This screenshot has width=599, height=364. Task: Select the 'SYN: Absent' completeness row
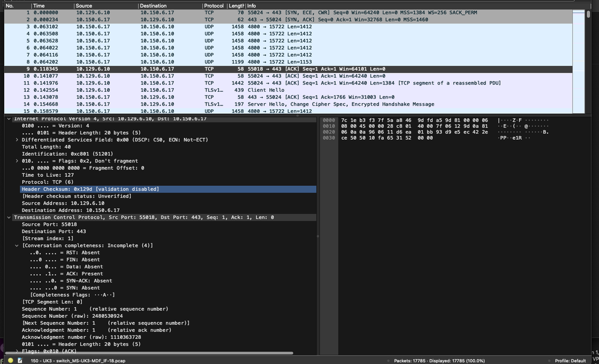pos(65,288)
